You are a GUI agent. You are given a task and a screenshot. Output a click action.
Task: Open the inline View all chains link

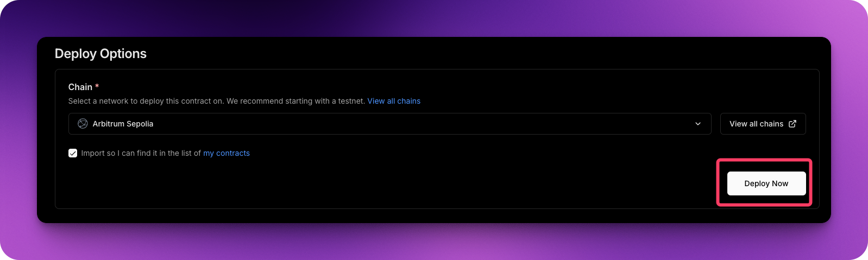[x=394, y=101]
